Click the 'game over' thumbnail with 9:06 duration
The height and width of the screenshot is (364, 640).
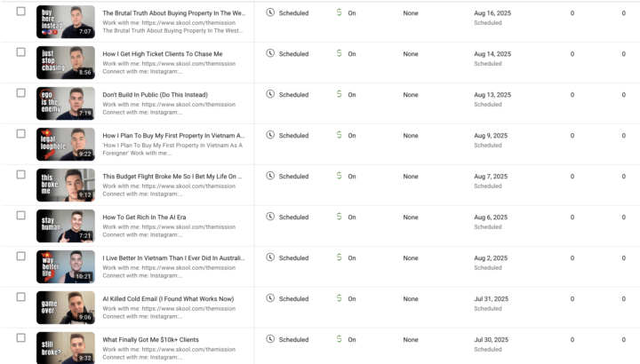tap(65, 307)
